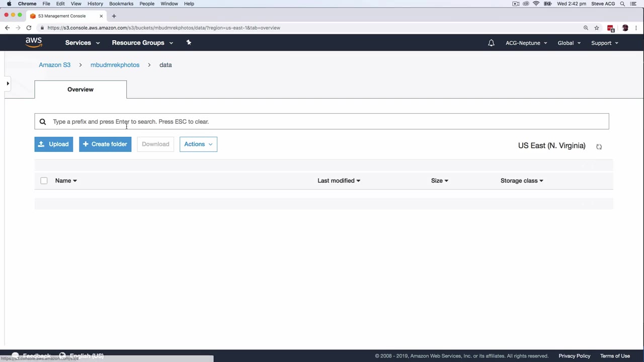Viewport: 644px width, 362px height.
Task: Open the Edit menu
Action: (60, 4)
